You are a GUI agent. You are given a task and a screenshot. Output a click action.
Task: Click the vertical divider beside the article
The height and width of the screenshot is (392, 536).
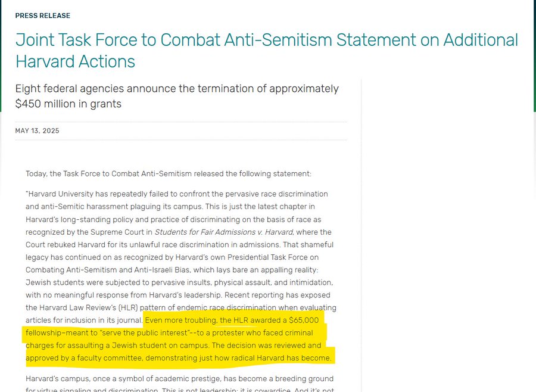click(x=362, y=235)
